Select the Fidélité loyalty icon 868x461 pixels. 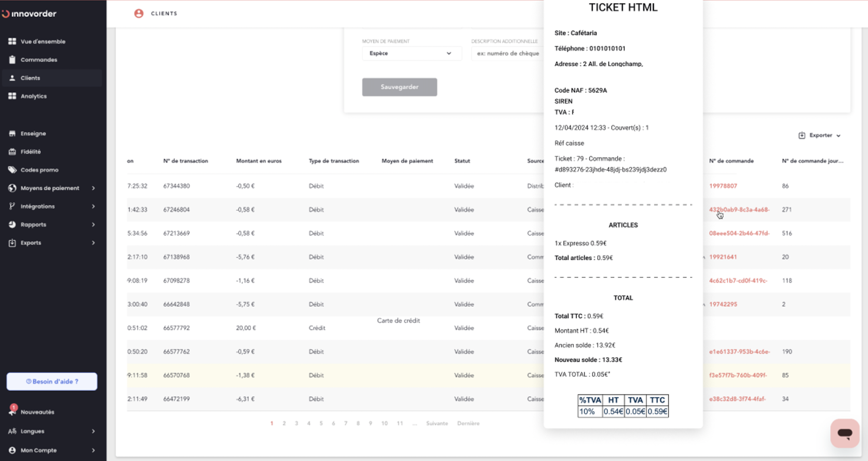point(12,152)
